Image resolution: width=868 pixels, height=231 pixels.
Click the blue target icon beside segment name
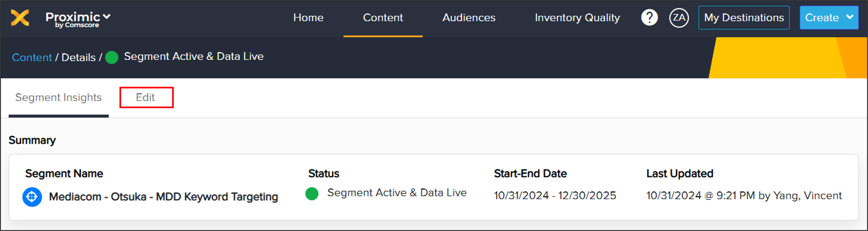pos(32,197)
